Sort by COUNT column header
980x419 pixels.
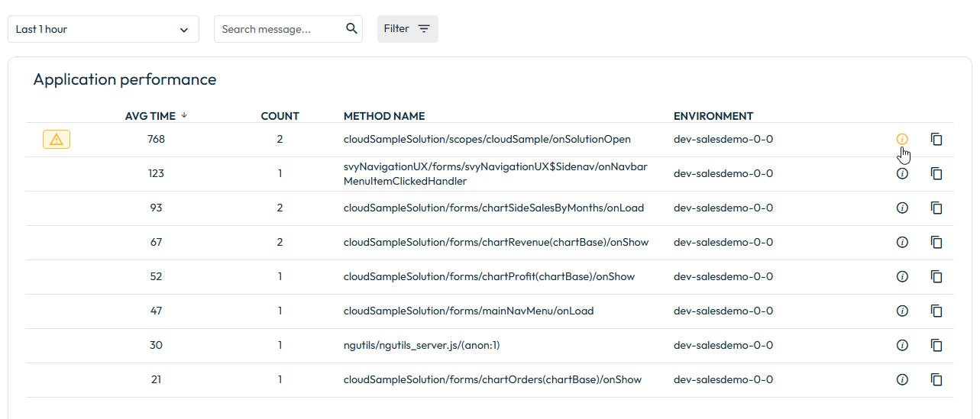pos(280,116)
